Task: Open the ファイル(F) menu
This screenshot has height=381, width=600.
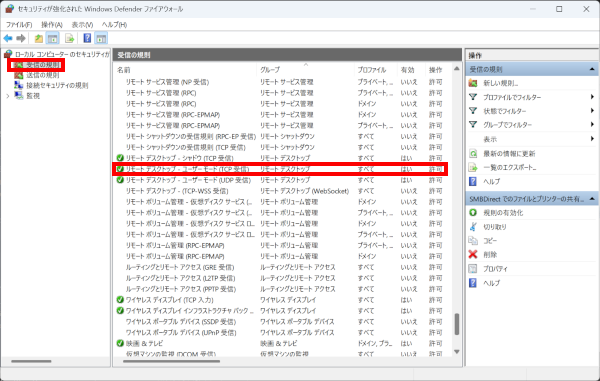Action: (19, 24)
